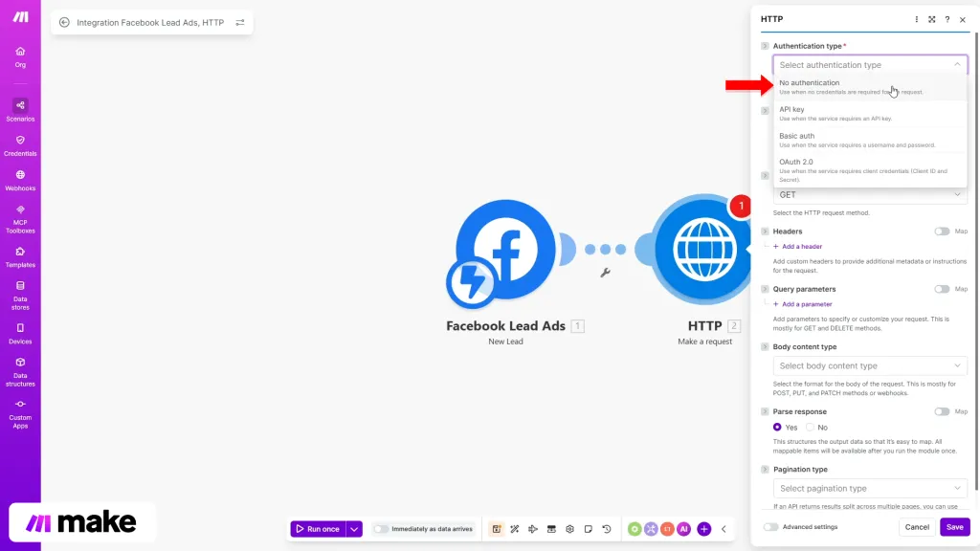This screenshot has height=551, width=980.
Task: Choose Basic auth option
Action: coord(870,140)
